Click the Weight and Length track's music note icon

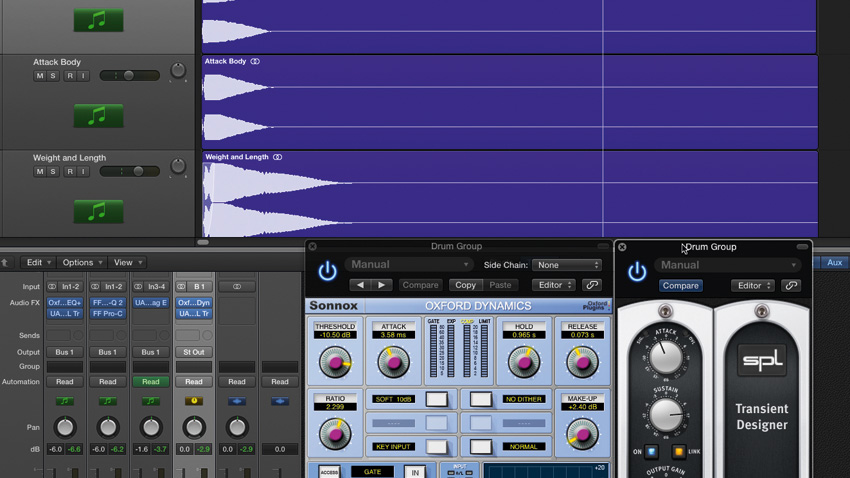point(98,211)
